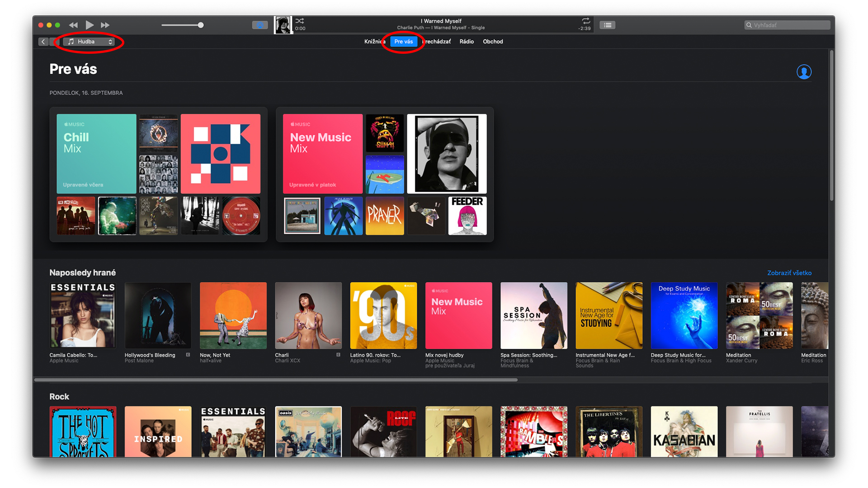Toggle shuffle mode icon
This screenshot has height=488, width=868.
pos(300,21)
